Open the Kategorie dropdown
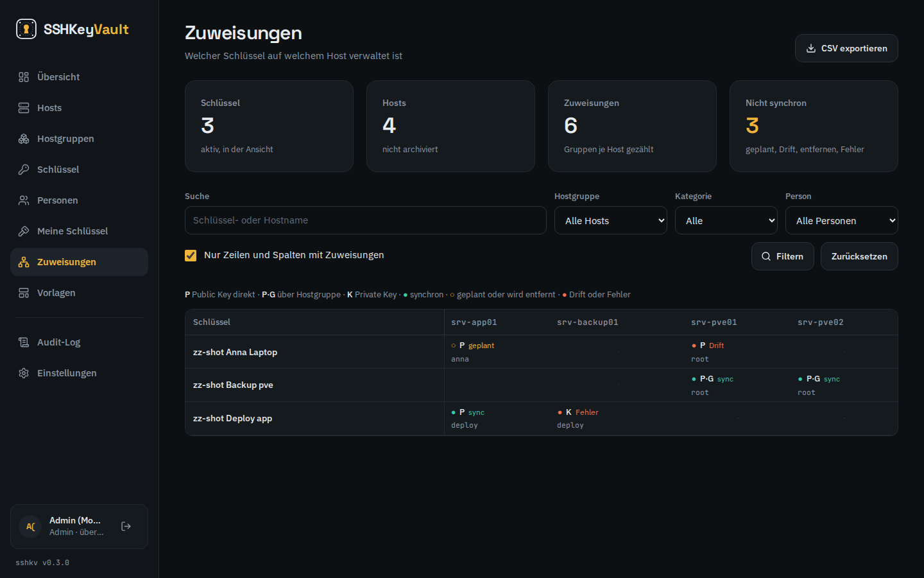Screen dimensions: 924x578 726,220
